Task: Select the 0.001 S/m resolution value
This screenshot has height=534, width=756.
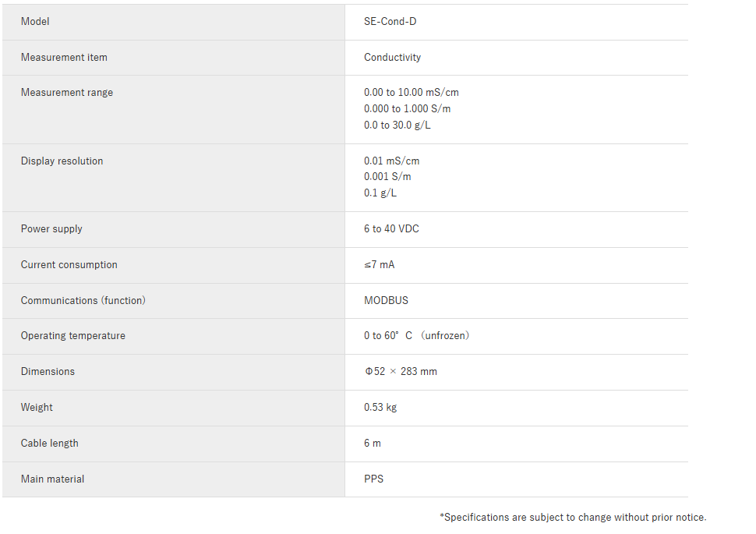Action: pyautogui.click(x=387, y=177)
